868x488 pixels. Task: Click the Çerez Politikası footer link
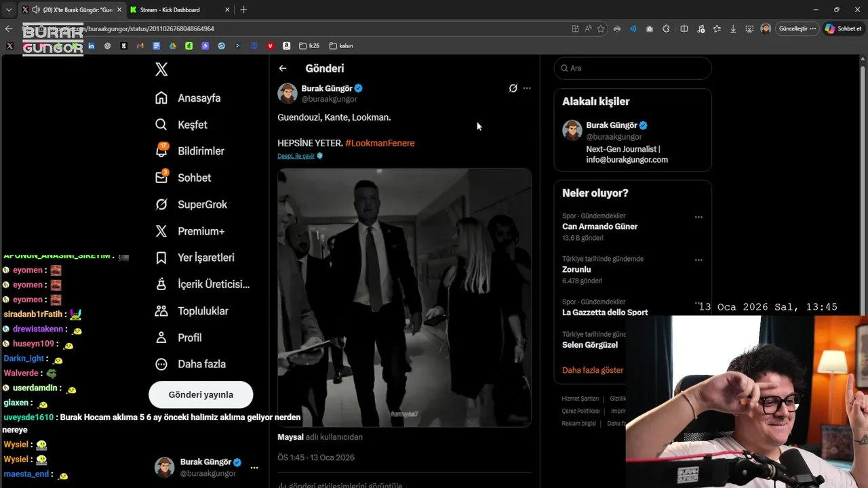(x=580, y=411)
